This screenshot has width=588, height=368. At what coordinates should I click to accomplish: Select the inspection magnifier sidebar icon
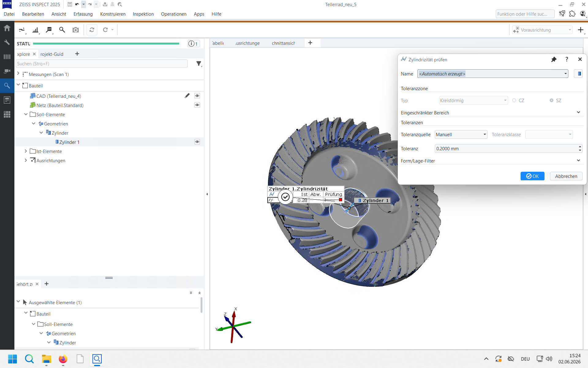coord(7,86)
